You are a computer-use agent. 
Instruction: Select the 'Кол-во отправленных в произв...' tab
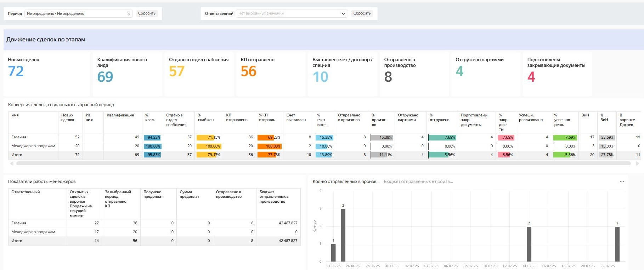click(346, 182)
